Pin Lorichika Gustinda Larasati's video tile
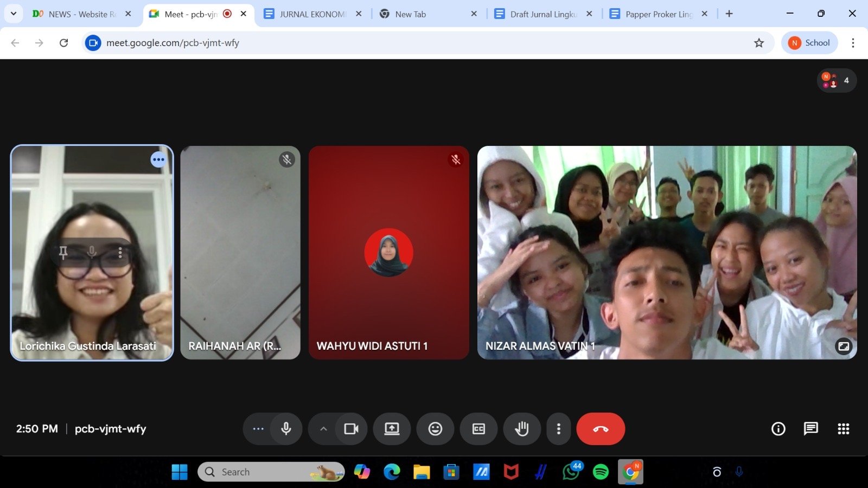This screenshot has width=868, height=488. coord(63,252)
